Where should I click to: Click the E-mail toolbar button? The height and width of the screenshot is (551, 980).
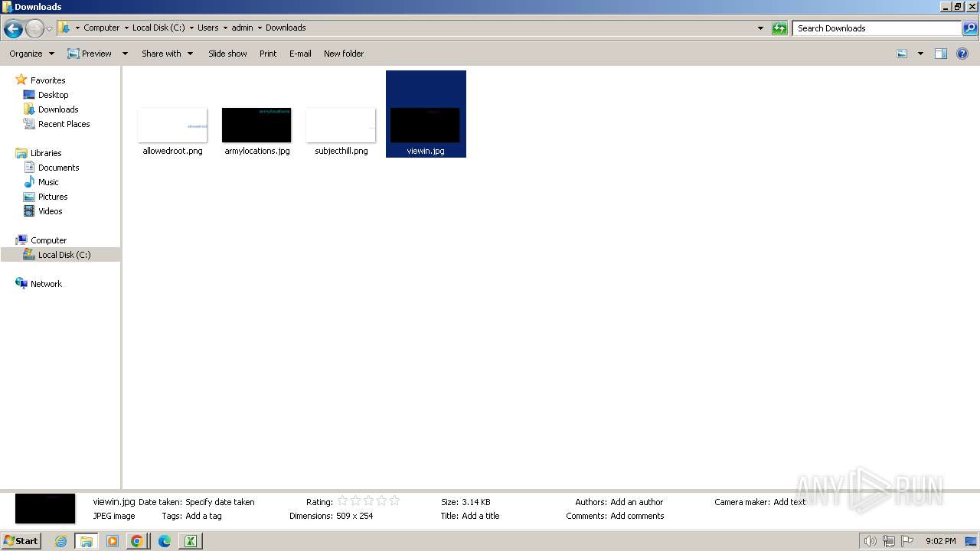point(300,54)
